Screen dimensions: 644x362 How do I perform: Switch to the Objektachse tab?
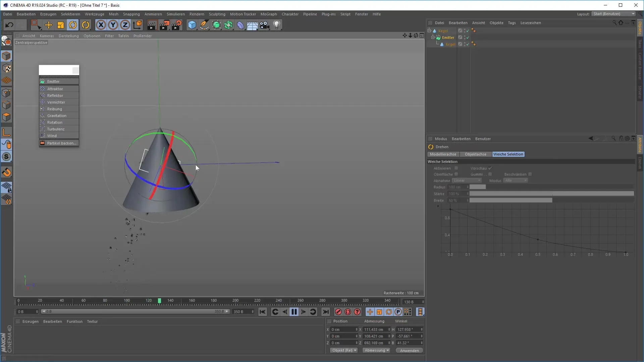coord(475,155)
